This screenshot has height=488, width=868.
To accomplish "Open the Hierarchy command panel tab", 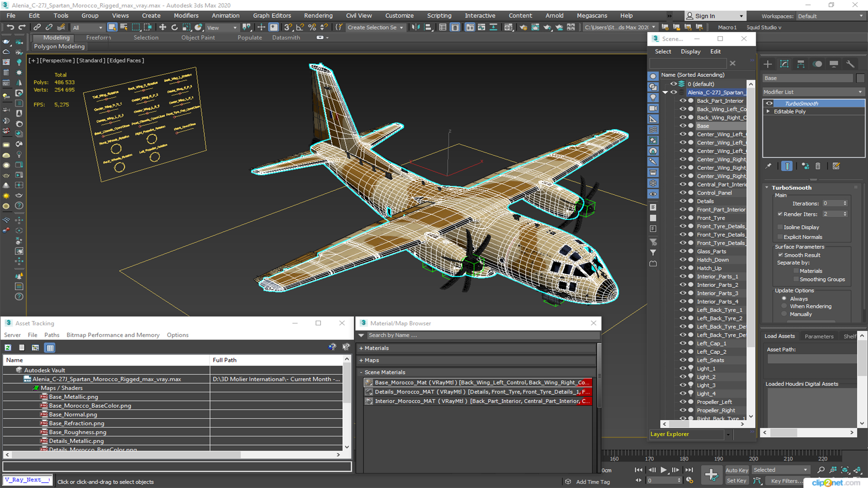I will coord(801,64).
